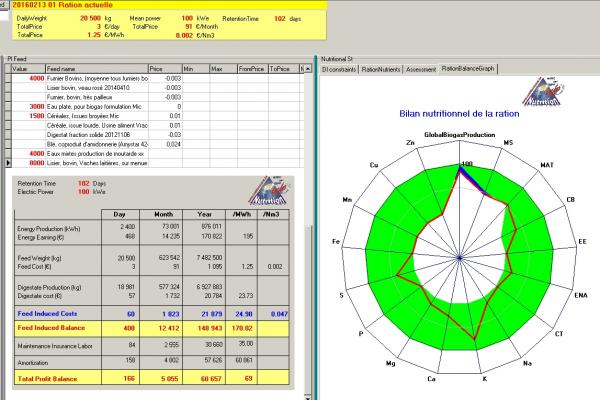Click the GlobalBiogasProduction axis label

point(460,135)
